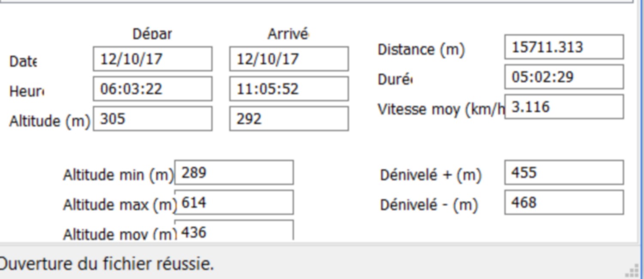The image size is (644, 279).
Task: Select the Altitude moy field 436
Action: pyautogui.click(x=234, y=231)
